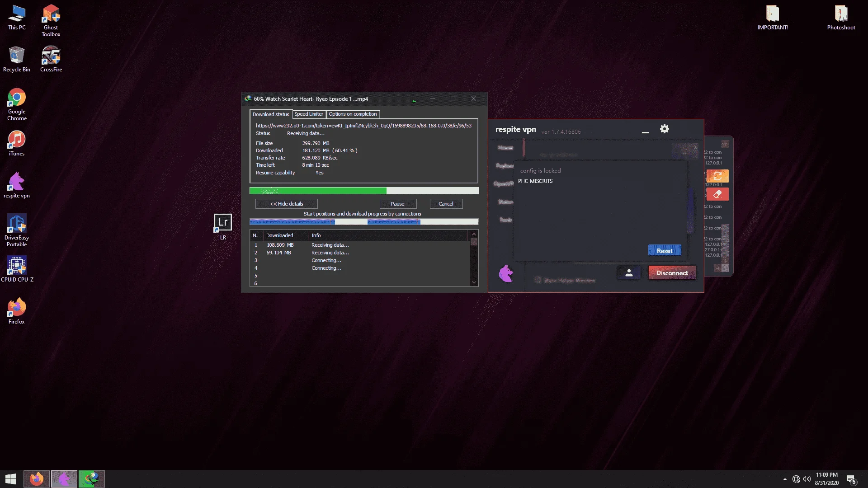
Task: Open Recycle Bin on desktop
Action: click(17, 59)
